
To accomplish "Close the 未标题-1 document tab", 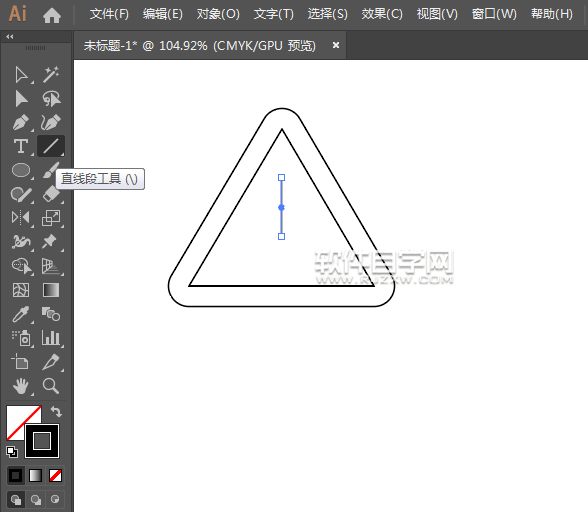I will click(336, 45).
